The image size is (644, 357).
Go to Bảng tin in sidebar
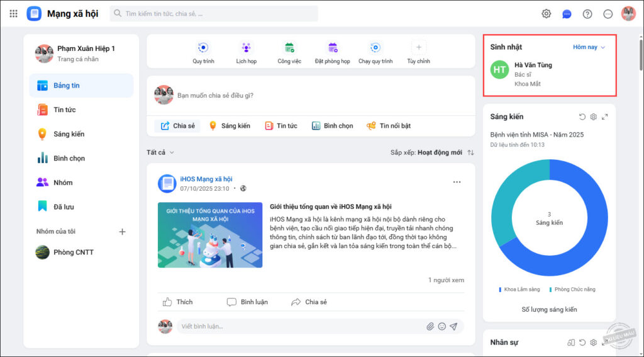81,86
